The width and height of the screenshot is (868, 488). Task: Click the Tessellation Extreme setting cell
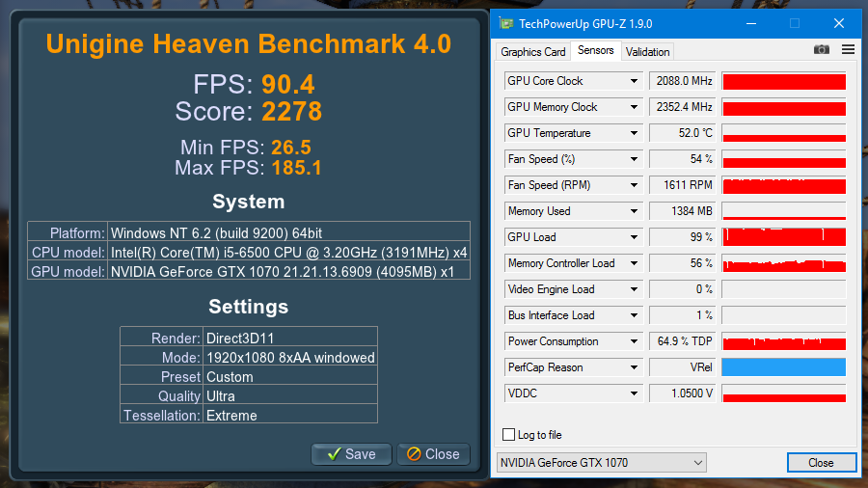(290, 416)
